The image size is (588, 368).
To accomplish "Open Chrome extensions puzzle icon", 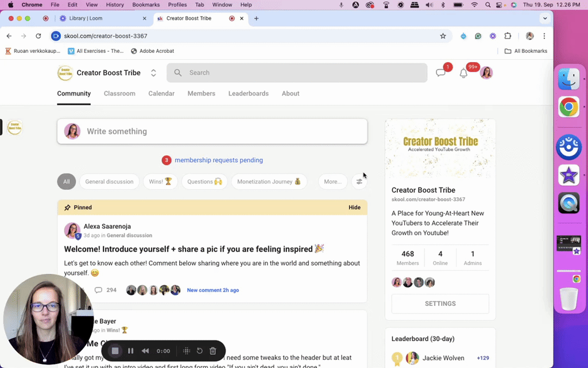I will (508, 36).
